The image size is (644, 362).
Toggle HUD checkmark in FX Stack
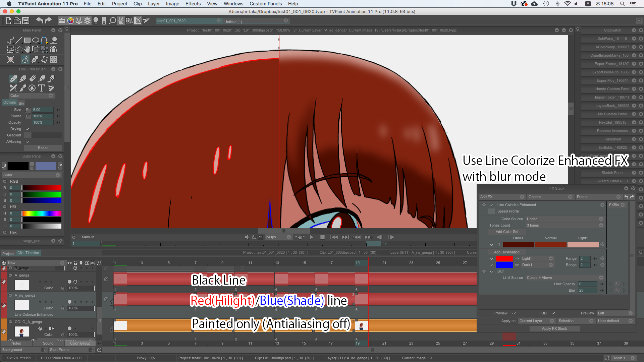pyautogui.click(x=553, y=313)
